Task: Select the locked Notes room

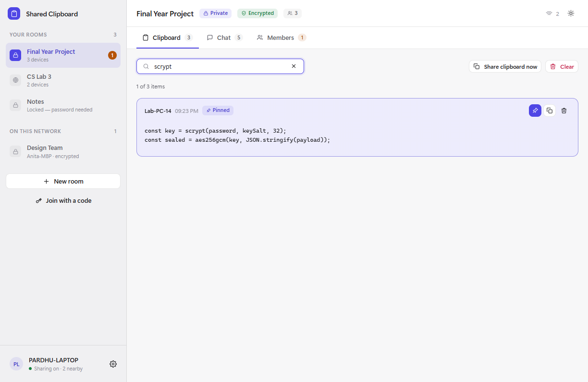Action: tap(63, 105)
